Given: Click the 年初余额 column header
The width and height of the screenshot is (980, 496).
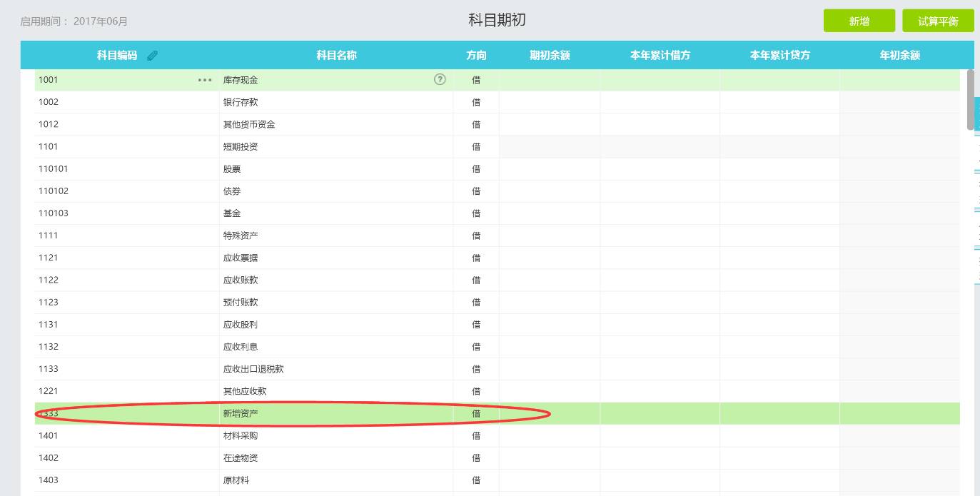Looking at the screenshot, I should tap(899, 55).
